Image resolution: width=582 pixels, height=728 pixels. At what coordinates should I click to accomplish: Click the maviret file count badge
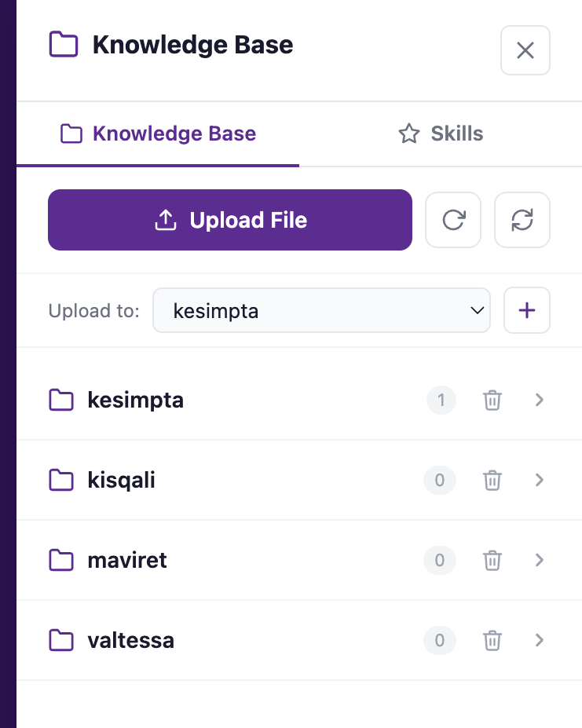439,560
